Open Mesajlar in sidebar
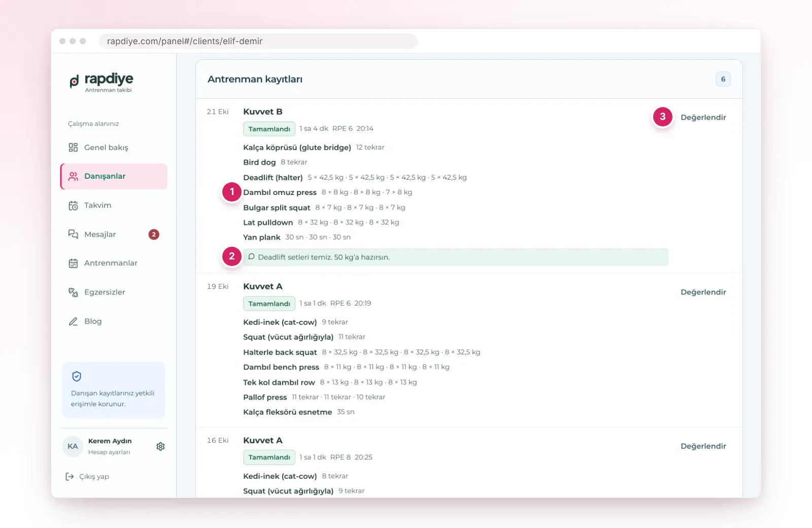 click(114, 234)
